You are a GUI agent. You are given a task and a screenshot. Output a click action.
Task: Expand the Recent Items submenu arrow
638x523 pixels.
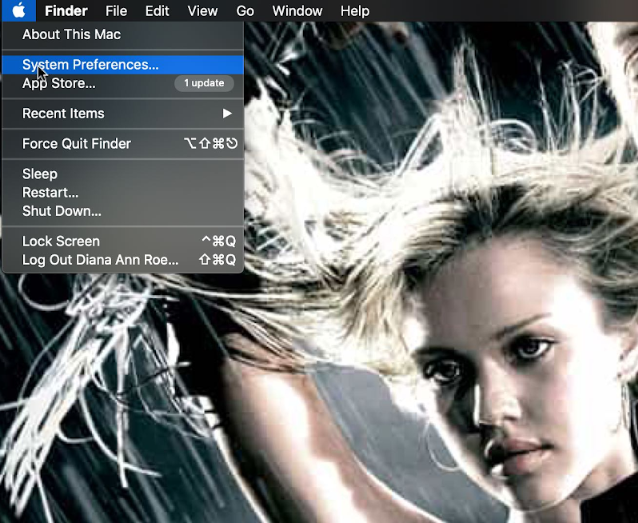click(x=227, y=113)
